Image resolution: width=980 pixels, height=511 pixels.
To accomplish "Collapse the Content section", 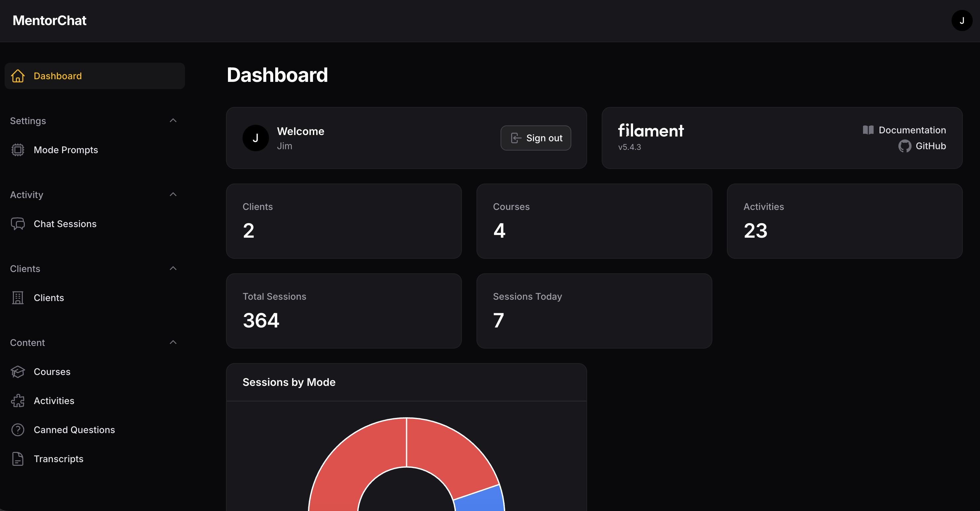I will coord(173,342).
